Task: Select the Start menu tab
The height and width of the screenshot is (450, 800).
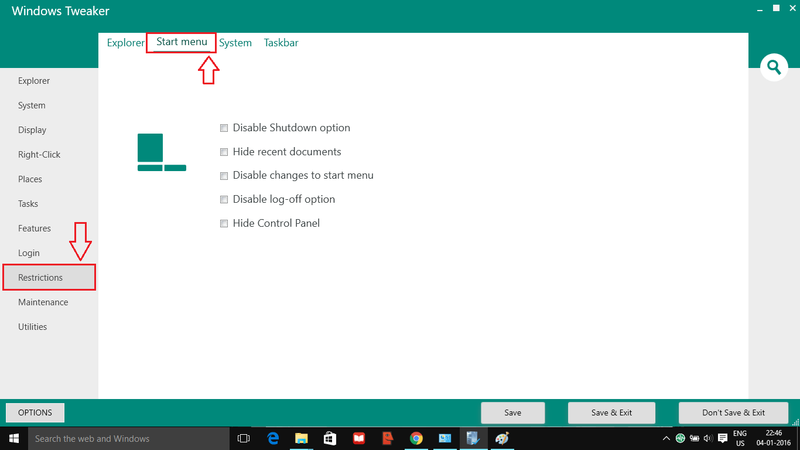Action: 182,42
